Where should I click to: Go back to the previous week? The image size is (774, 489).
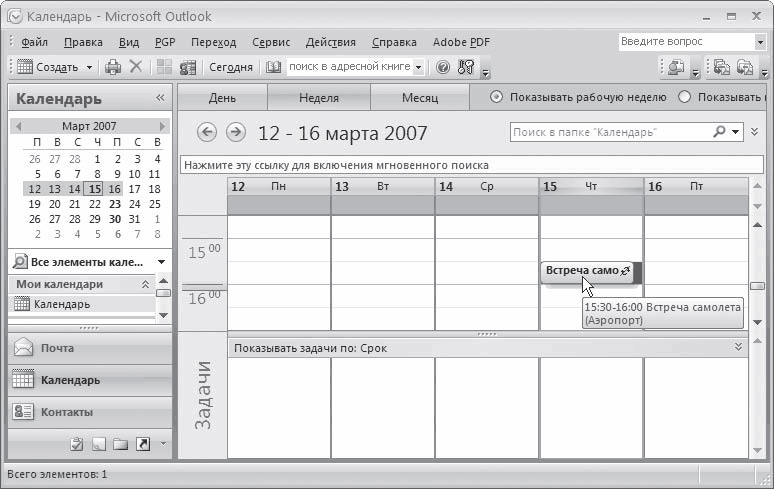click(207, 132)
